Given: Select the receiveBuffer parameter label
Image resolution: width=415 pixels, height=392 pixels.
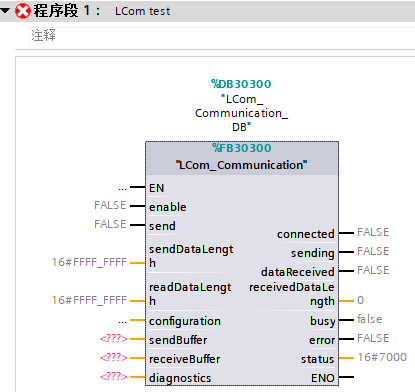Looking at the screenshot, I should point(185,359).
